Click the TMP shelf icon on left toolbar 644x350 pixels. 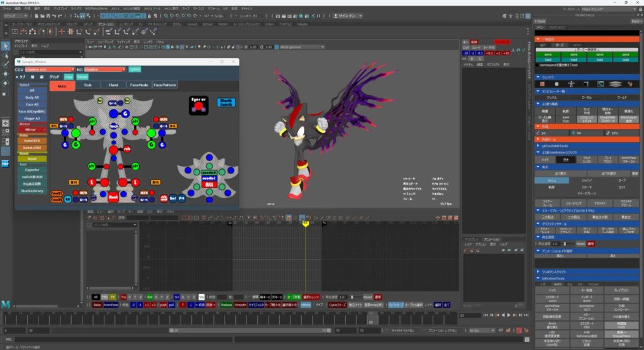pos(5,163)
